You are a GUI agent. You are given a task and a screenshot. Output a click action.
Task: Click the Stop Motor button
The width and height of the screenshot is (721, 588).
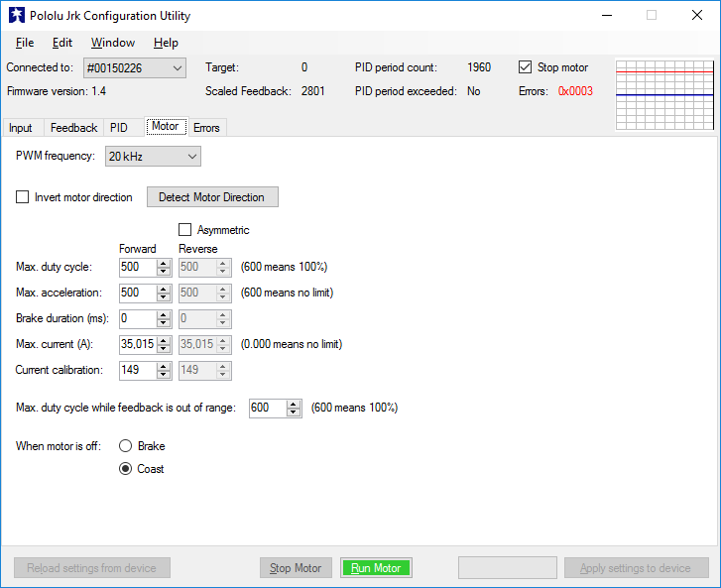(x=296, y=568)
